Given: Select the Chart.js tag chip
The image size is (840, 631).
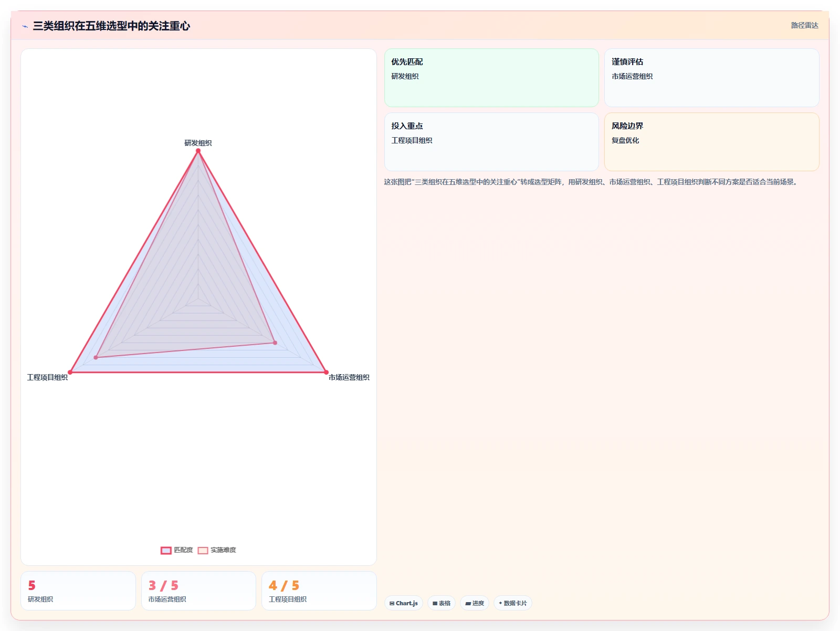Looking at the screenshot, I should click(404, 603).
